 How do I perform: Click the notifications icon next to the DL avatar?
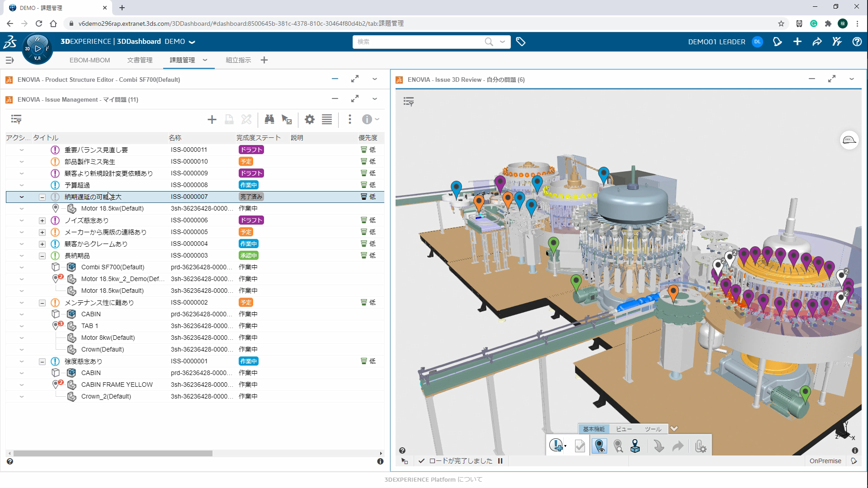[x=778, y=42]
